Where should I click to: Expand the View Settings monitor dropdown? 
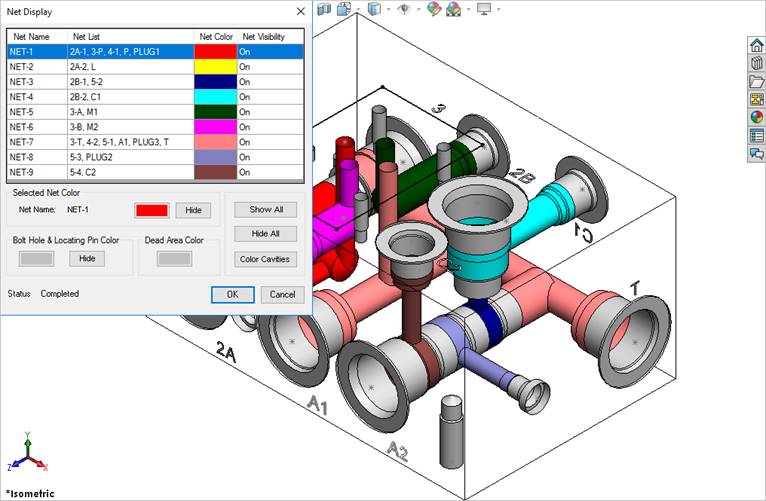point(497,9)
